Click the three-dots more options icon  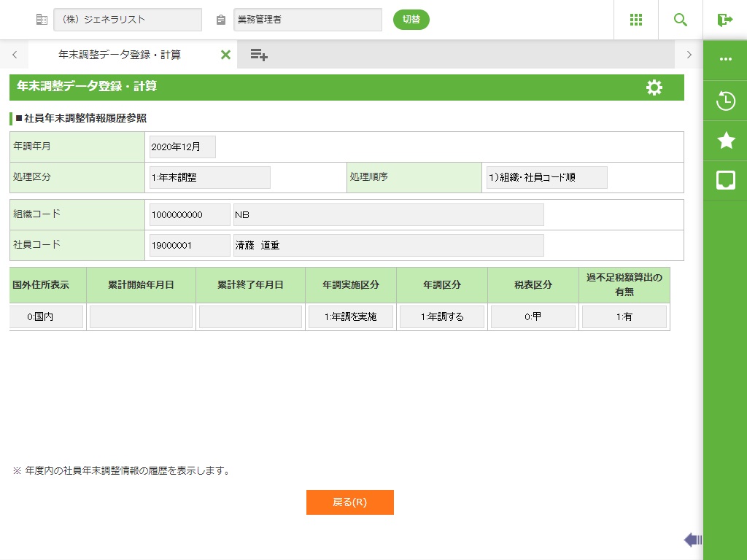tap(726, 59)
